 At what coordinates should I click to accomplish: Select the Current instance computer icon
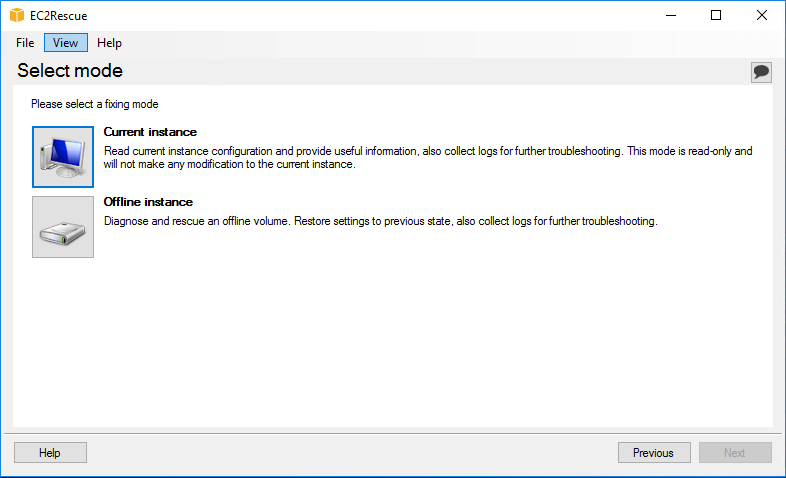pyautogui.click(x=63, y=157)
